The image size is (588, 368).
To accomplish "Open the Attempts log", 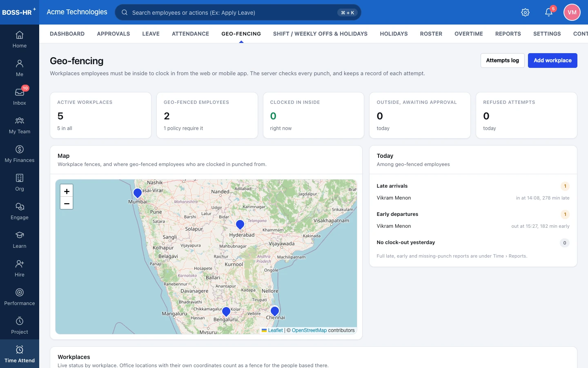I will (x=502, y=61).
